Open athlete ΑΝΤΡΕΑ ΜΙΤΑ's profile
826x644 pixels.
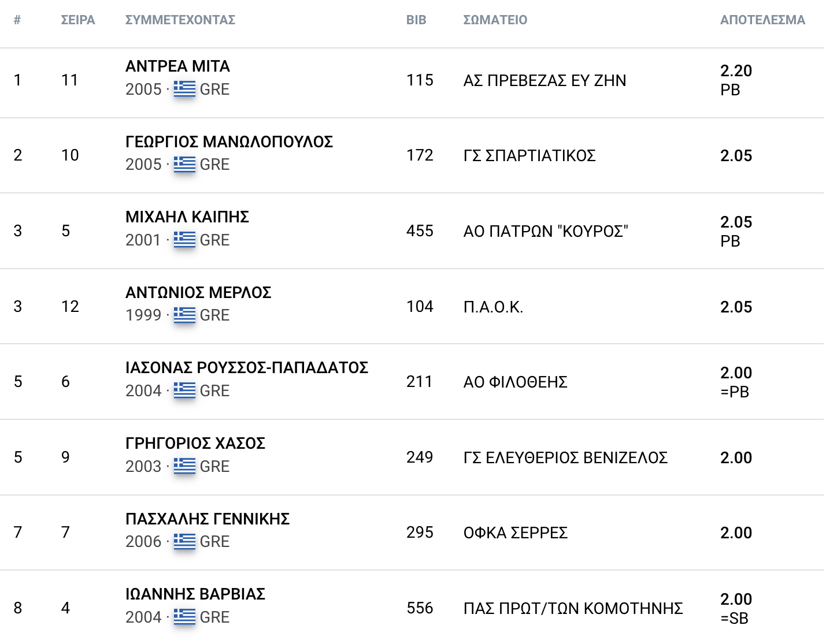177,66
